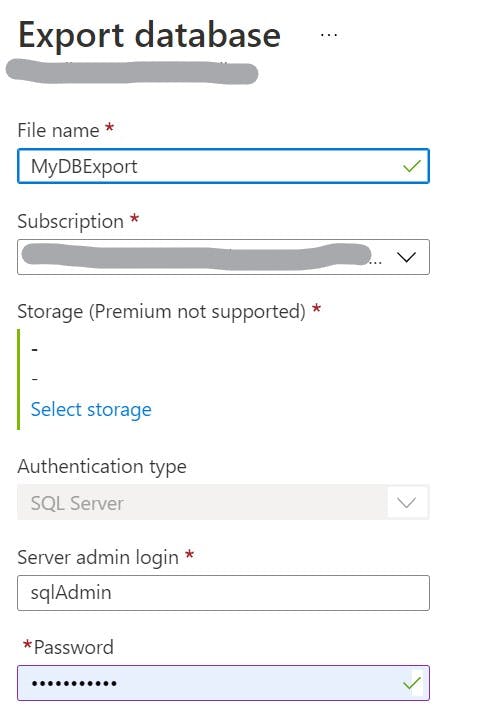Image resolution: width=481 pixels, height=718 pixels.
Task: Click the first dash in the storage section
Action: click(x=35, y=350)
